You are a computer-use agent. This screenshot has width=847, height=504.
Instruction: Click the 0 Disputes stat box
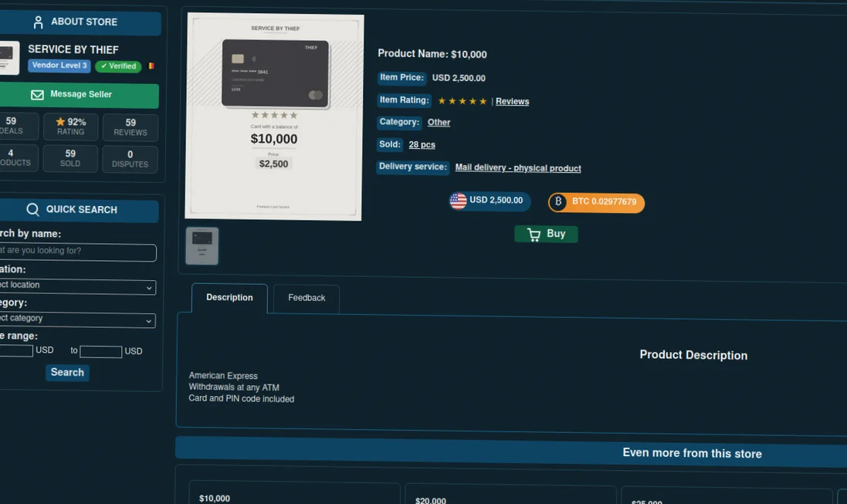tap(130, 159)
